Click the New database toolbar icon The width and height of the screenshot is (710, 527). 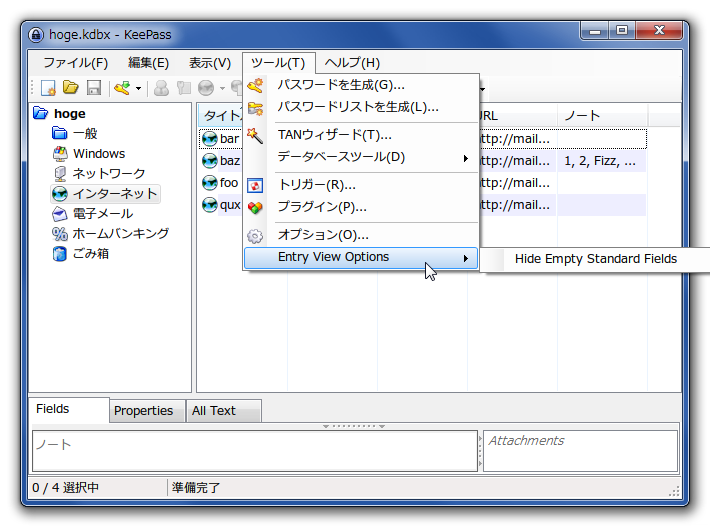pyautogui.click(x=48, y=88)
